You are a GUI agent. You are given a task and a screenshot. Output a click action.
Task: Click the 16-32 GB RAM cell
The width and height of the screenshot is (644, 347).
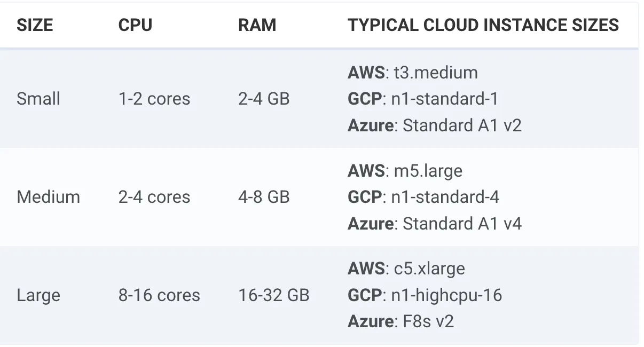(274, 295)
